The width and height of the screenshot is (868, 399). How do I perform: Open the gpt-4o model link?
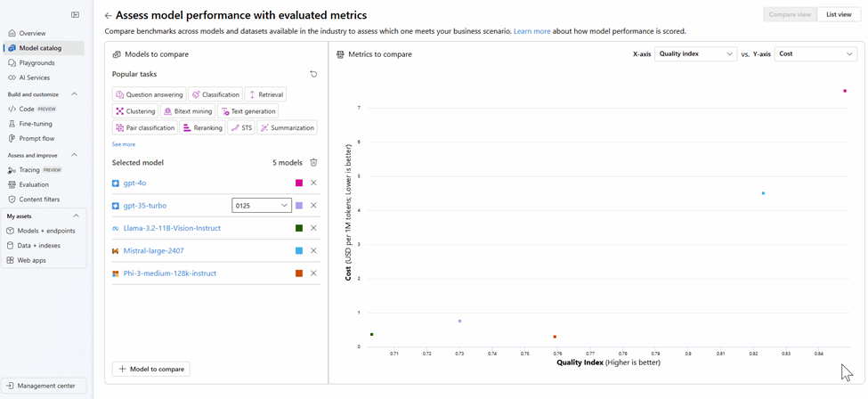[134, 183]
